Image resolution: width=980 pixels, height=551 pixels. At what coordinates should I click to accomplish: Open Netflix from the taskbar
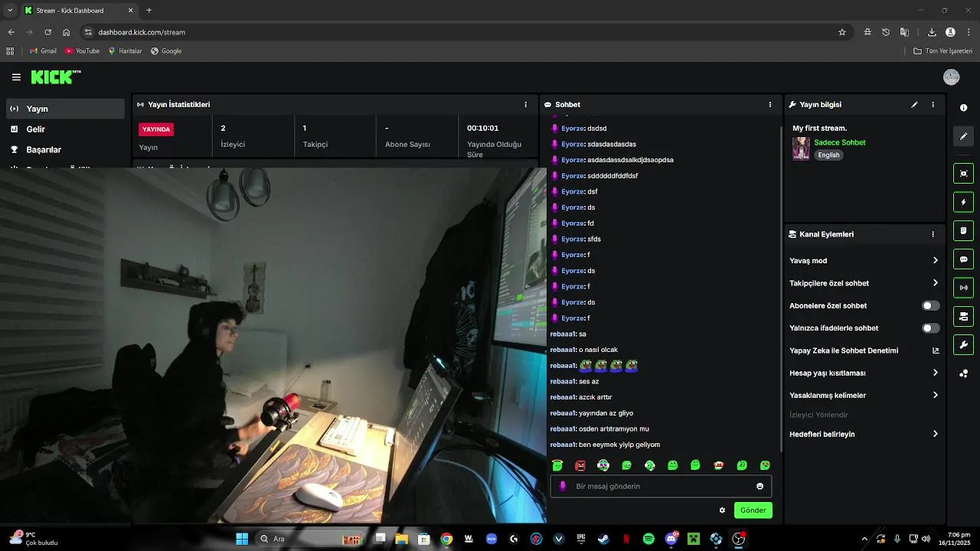[x=626, y=539]
